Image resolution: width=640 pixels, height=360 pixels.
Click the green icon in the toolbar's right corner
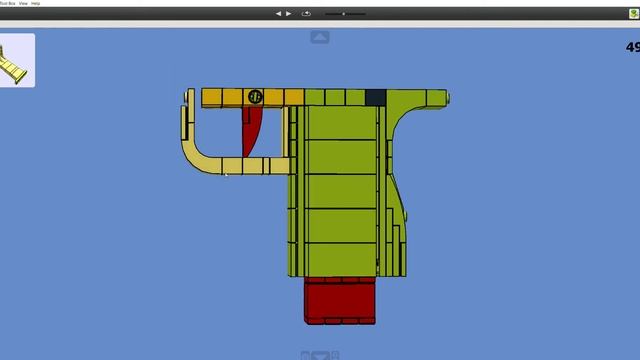634,13
